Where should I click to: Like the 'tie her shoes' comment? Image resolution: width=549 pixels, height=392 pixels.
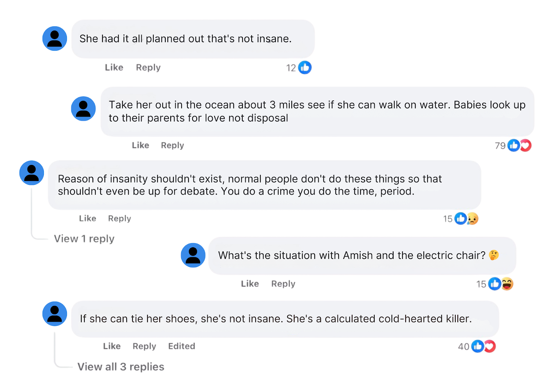click(x=112, y=346)
